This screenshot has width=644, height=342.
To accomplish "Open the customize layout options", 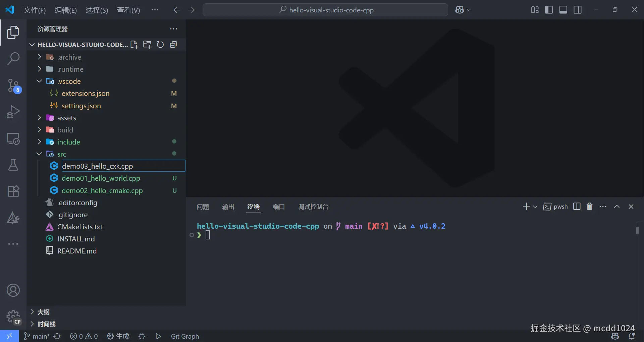I will click(535, 10).
